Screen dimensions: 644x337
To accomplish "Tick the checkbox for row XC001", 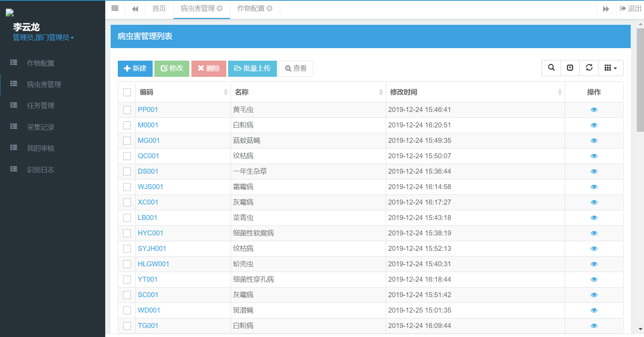I will click(x=127, y=202).
